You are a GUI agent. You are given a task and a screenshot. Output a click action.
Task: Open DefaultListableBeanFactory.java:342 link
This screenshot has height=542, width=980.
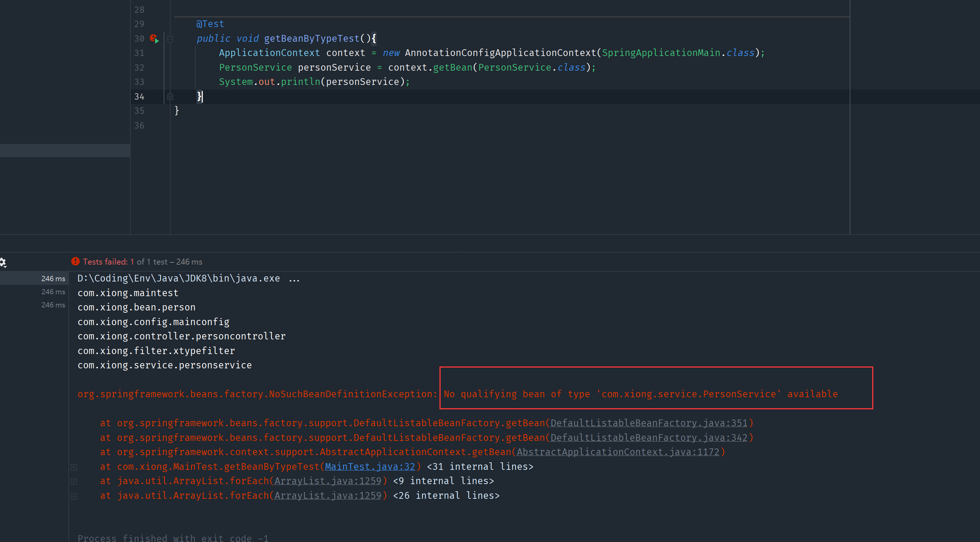point(649,438)
